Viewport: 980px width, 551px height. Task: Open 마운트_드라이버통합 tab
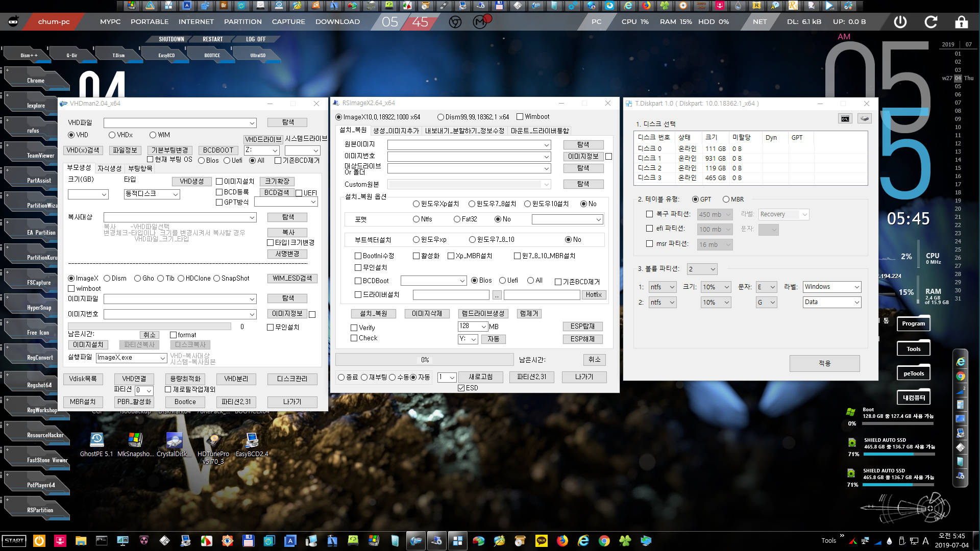tap(540, 131)
